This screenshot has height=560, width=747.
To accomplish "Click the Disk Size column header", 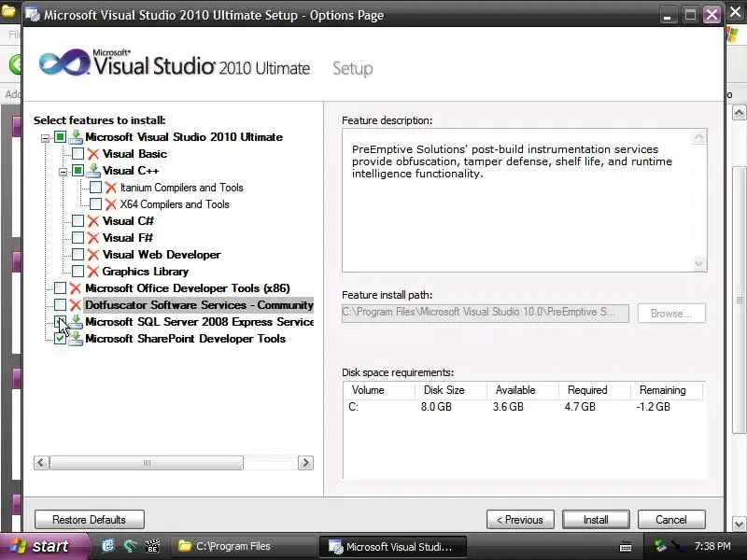I will click(451, 390).
